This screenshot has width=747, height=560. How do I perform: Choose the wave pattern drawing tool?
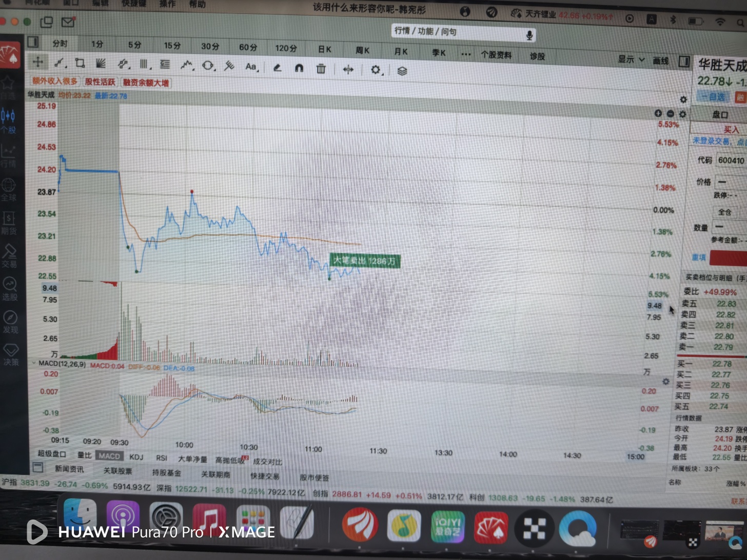click(187, 65)
